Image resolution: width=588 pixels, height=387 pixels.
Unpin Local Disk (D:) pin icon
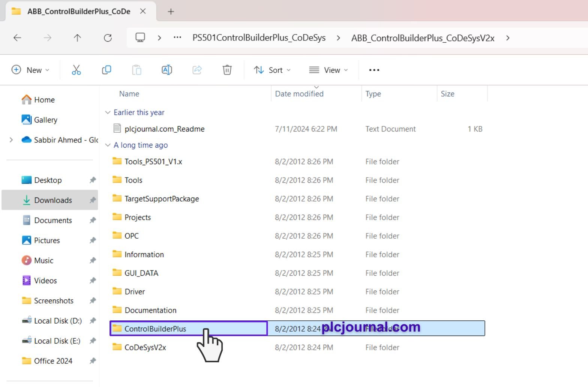[x=93, y=321]
